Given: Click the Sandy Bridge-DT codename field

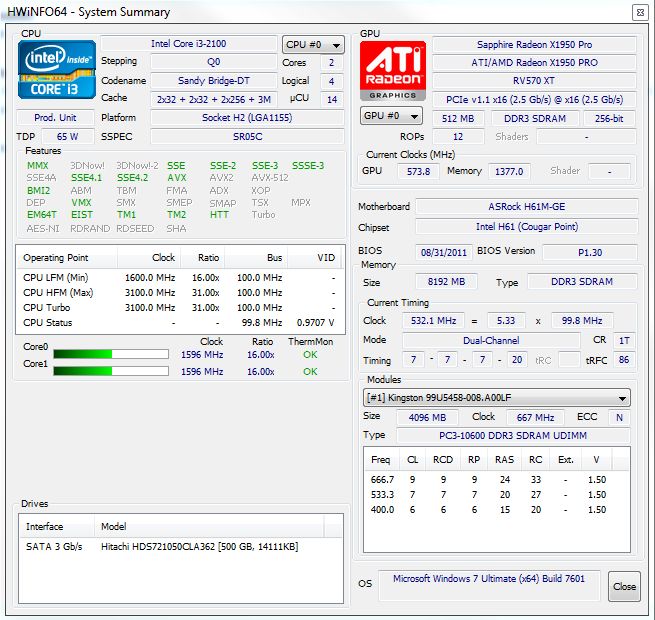Looking at the screenshot, I should [x=213, y=81].
